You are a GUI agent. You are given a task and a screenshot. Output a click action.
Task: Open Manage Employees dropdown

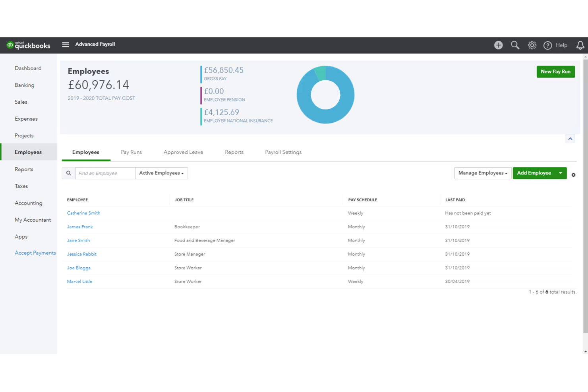[x=483, y=173]
